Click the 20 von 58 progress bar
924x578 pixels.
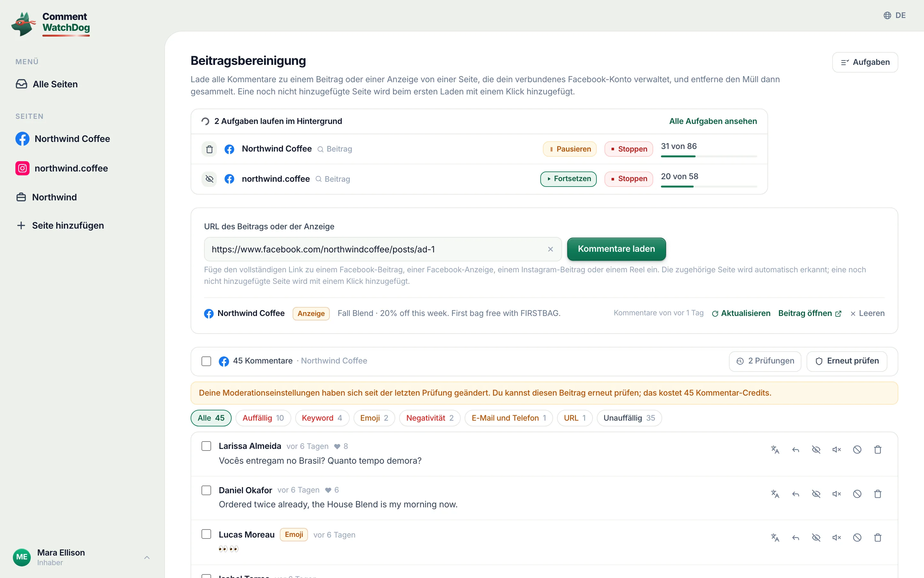(x=709, y=187)
